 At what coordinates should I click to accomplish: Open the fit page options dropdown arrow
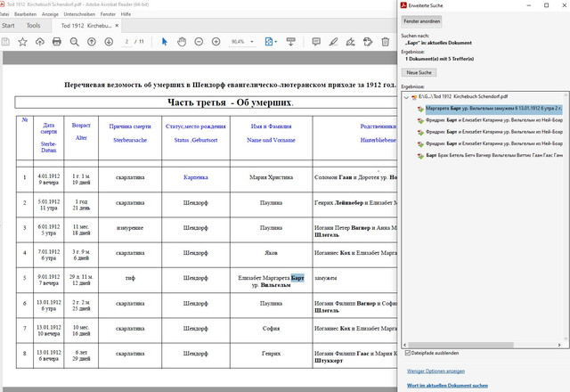[275, 42]
